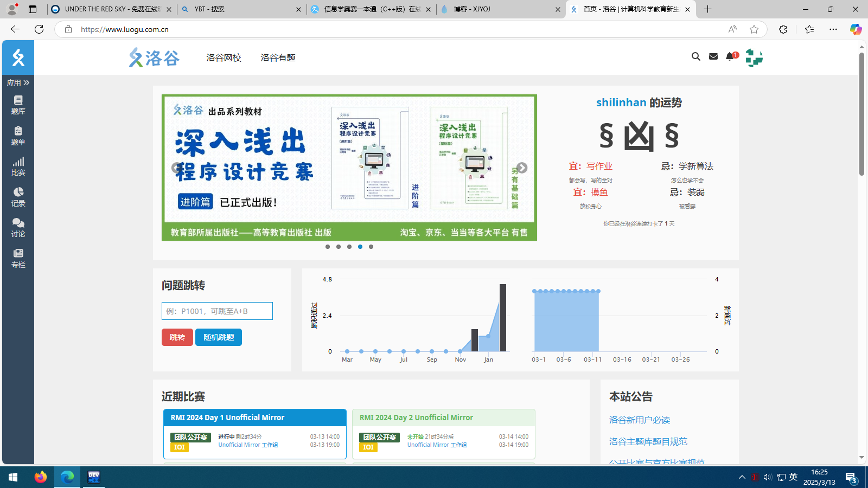
Task: Switch to 博客 - XJYOJ browser tab
Action: tap(500, 9)
